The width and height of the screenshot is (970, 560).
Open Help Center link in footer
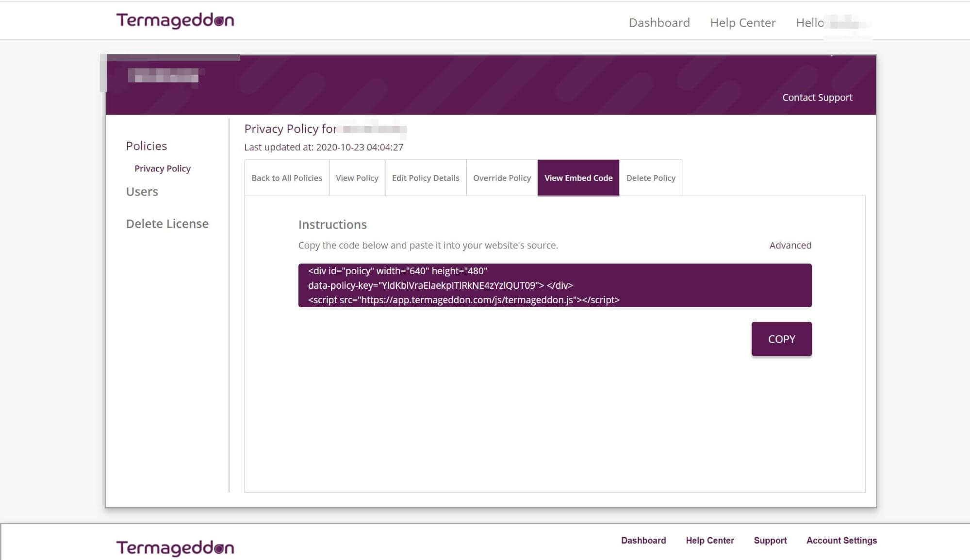point(709,541)
